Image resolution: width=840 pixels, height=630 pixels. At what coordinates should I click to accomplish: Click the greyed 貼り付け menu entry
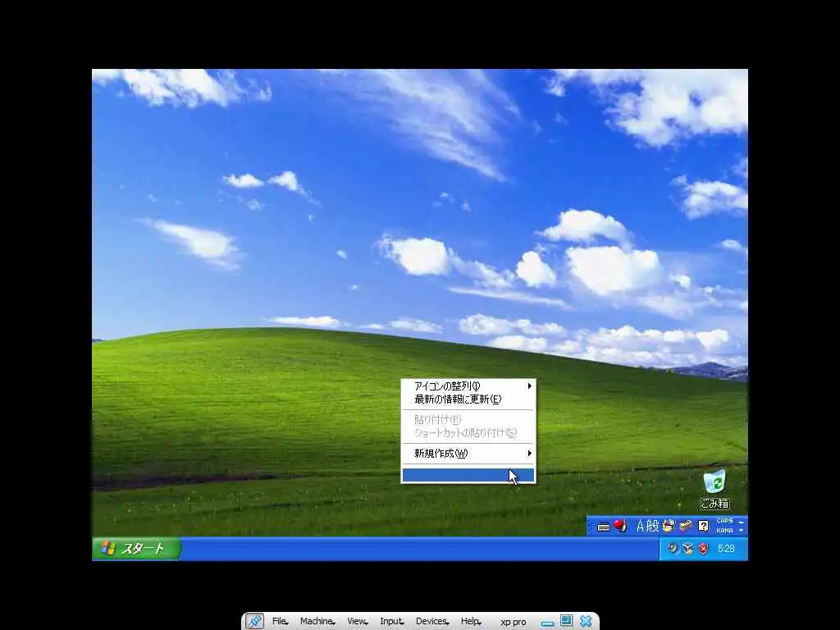(468, 419)
